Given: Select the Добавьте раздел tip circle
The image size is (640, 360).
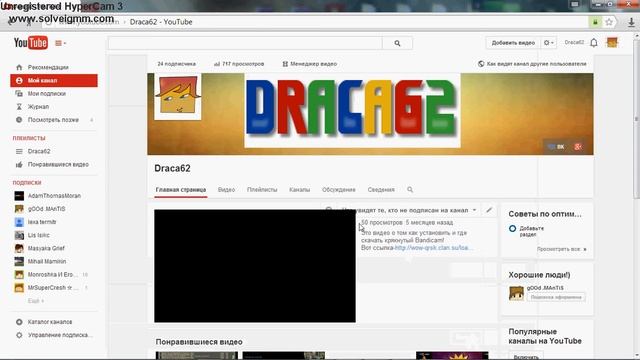Looking at the screenshot, I should pos(513,229).
